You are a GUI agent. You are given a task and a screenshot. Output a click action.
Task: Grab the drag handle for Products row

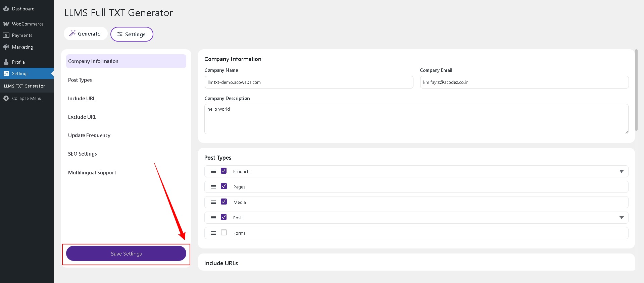(x=213, y=171)
